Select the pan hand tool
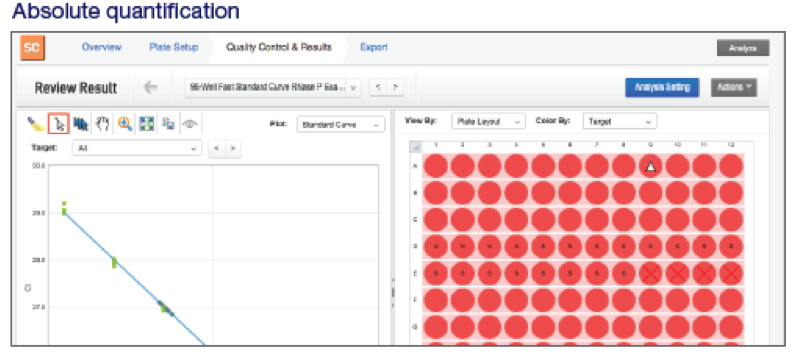 coord(103,124)
